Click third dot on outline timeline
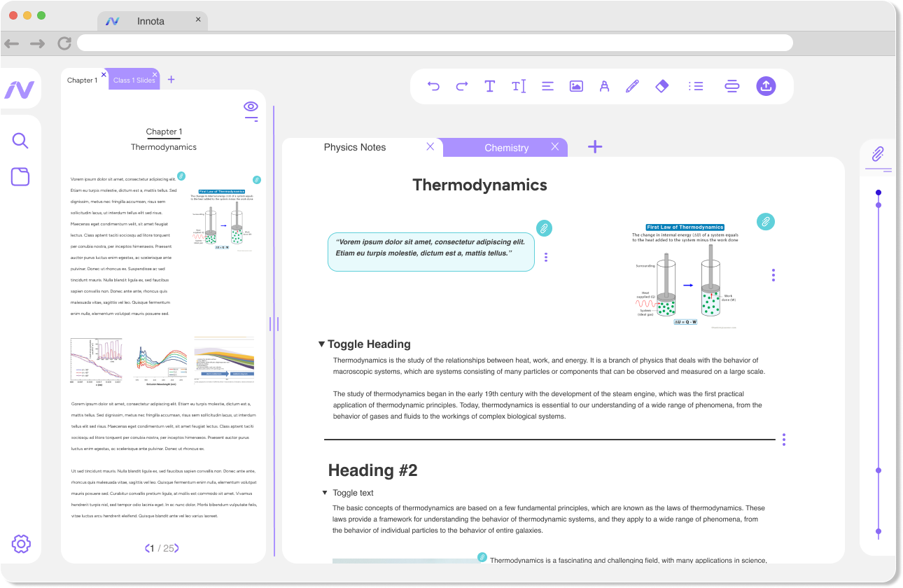 tap(878, 470)
